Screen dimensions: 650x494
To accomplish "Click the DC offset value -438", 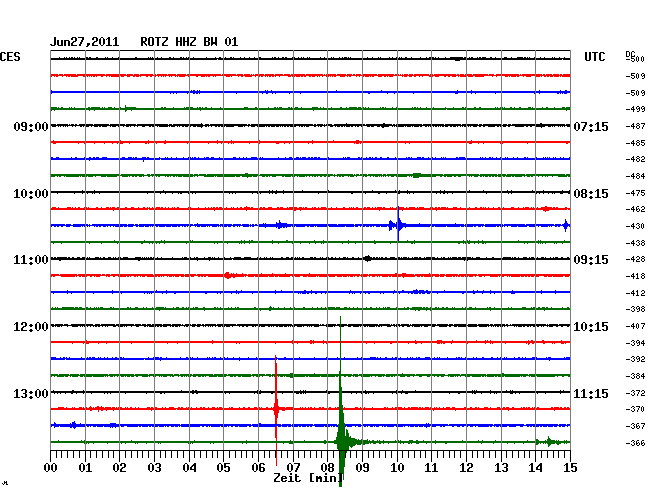I will (x=635, y=243).
